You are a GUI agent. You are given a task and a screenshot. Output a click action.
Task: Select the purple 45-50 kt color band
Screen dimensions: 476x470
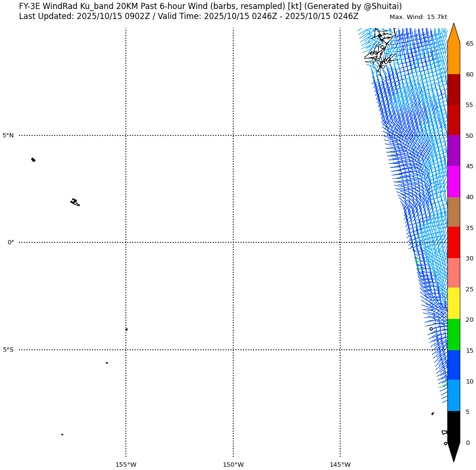pos(453,150)
